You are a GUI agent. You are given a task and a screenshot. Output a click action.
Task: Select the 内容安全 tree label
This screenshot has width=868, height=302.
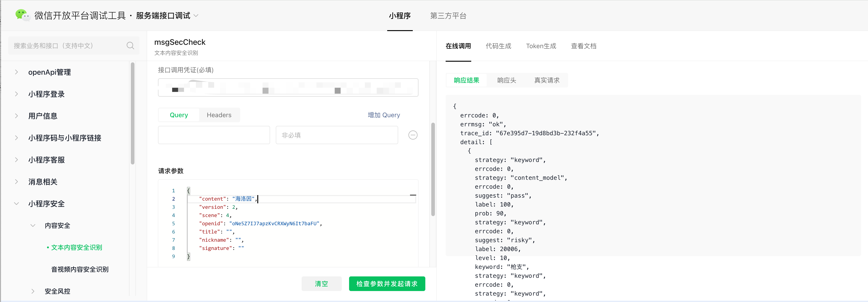(x=58, y=225)
